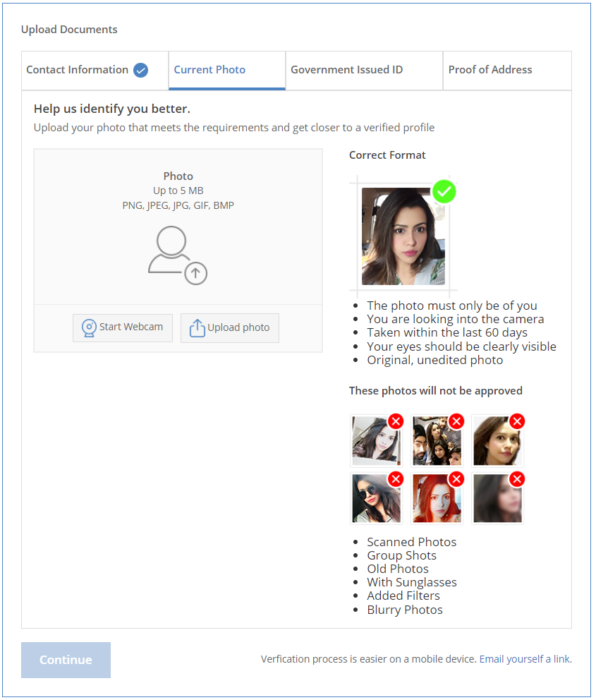Click the red X on the blurry photo
Viewport: 596px width, 700px height.
tap(517, 479)
